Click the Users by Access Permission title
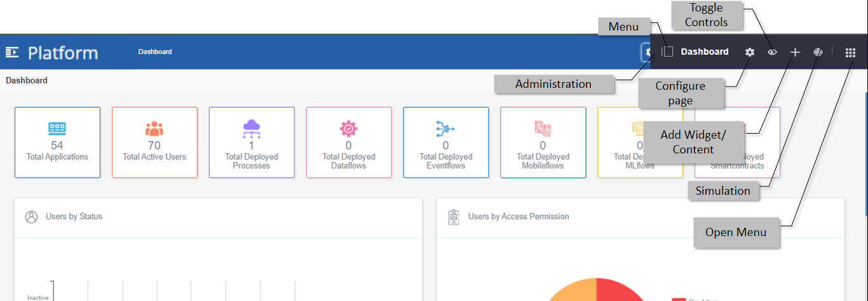The height and width of the screenshot is (301, 868). pos(519,216)
